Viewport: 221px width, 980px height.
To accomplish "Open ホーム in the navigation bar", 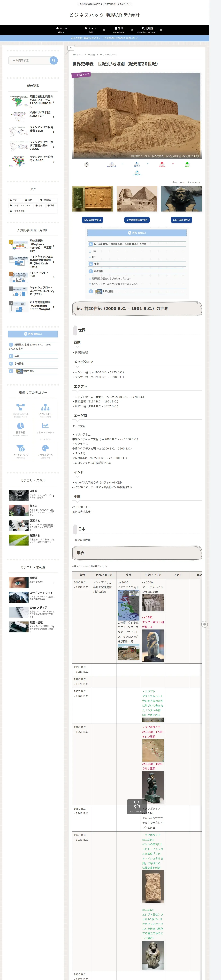I will click(x=61, y=30).
